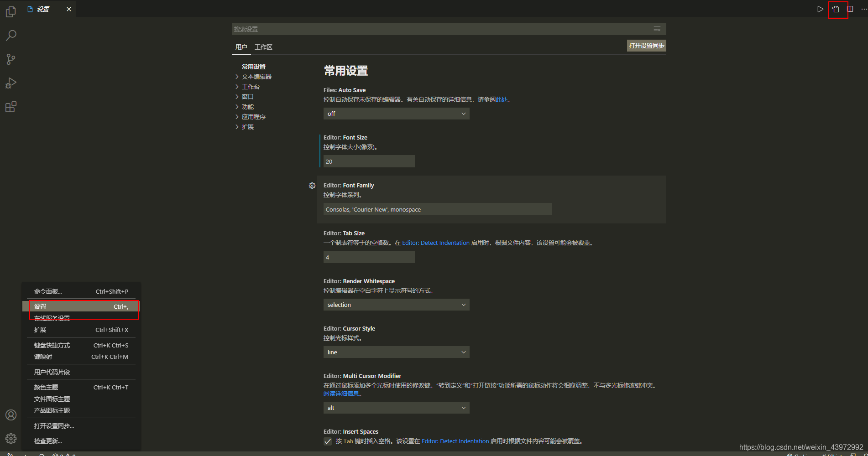Image resolution: width=868 pixels, height=456 pixels.
Task: Select 颜色主题 from the gear menu
Action: pos(45,387)
